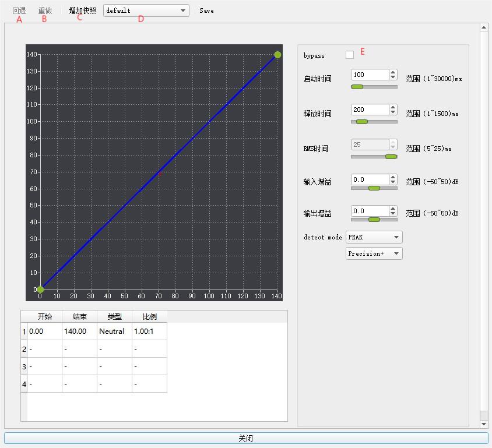
Task: Click the 关闭 close button
Action: pos(246,438)
